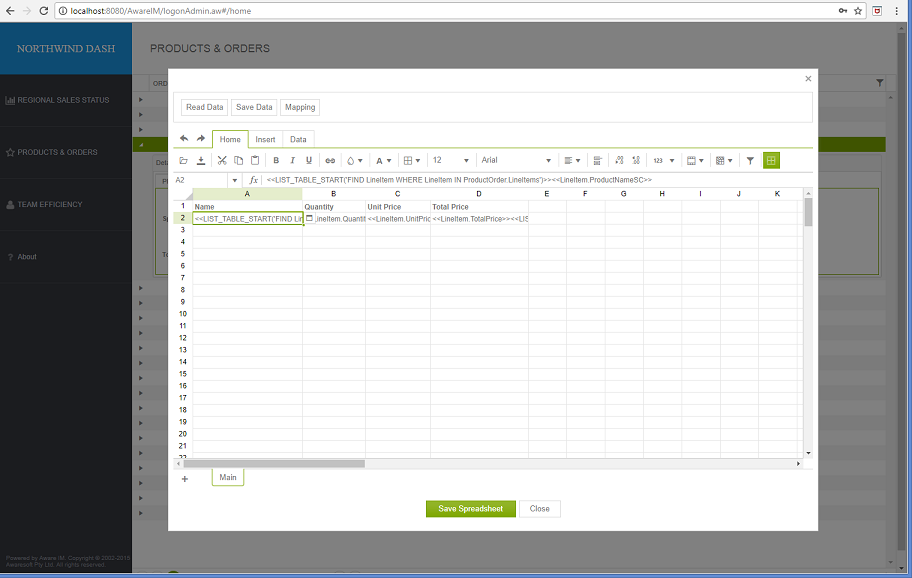Click the list icon inside cell A2
Viewport: 912px width, 578px height.
tap(309, 218)
